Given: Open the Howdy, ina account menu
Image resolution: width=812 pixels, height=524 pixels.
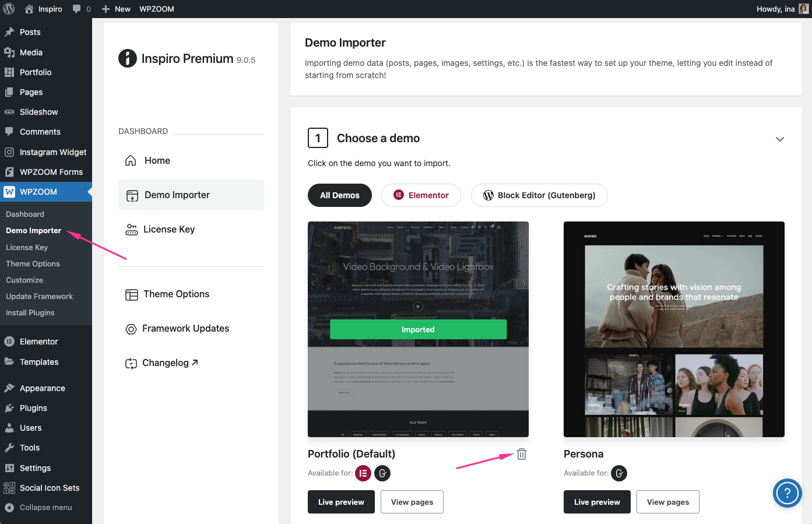Looking at the screenshot, I should (x=782, y=9).
